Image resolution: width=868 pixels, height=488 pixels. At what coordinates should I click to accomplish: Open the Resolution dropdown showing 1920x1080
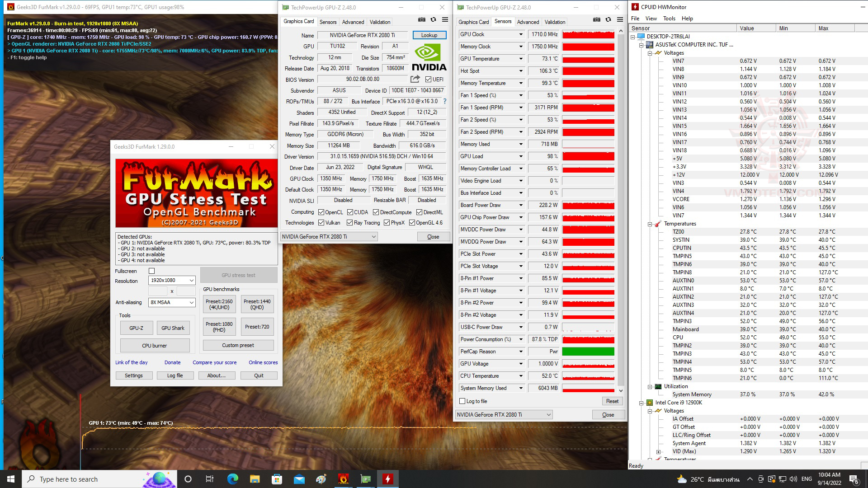click(172, 281)
